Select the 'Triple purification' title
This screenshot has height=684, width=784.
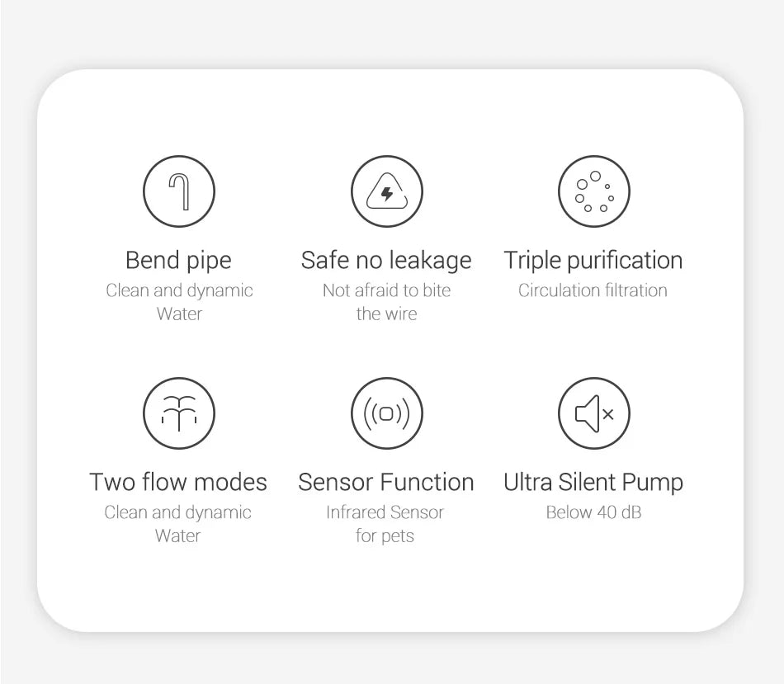pos(593,261)
